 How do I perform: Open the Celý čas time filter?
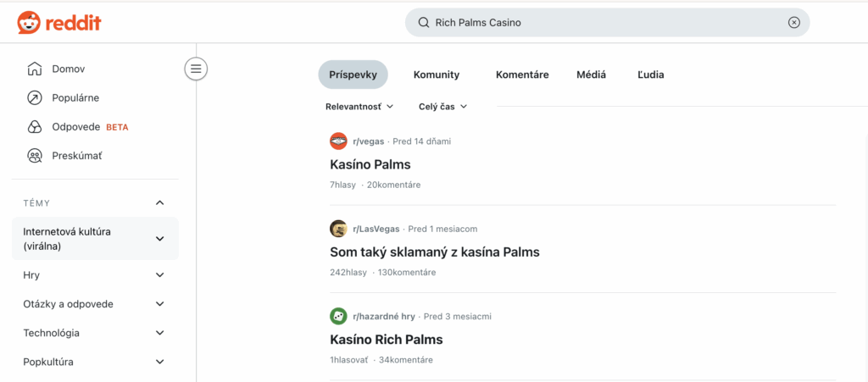tap(442, 107)
